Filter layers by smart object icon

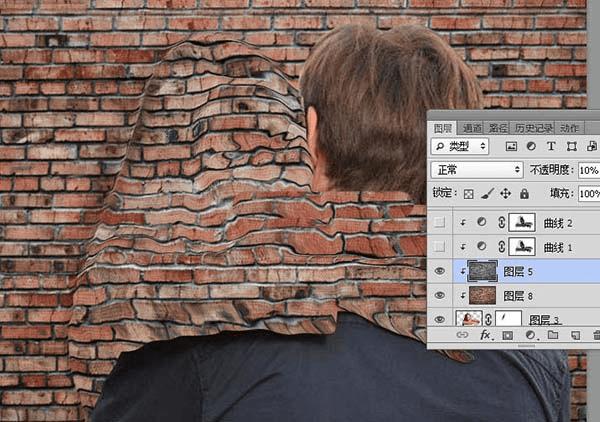click(592, 146)
